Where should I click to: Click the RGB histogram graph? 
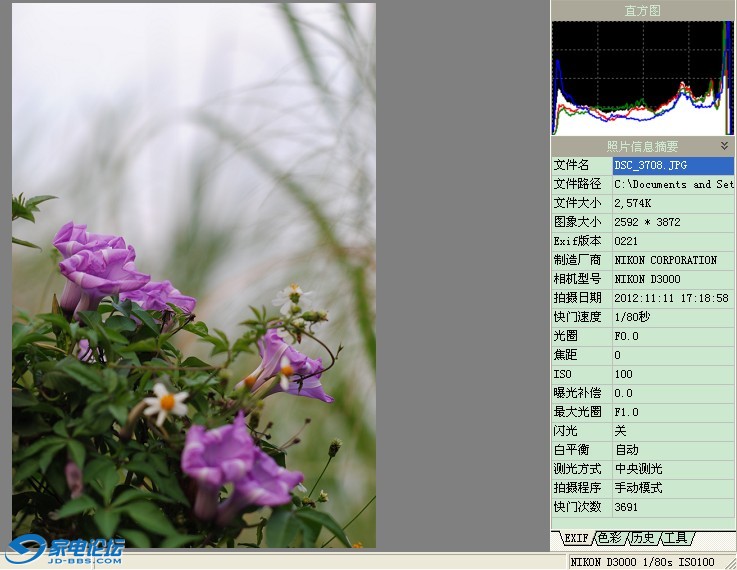(x=642, y=78)
